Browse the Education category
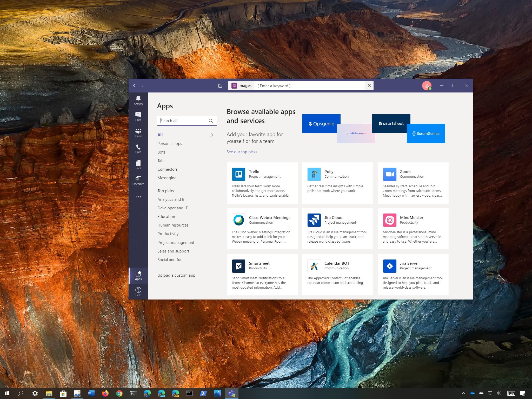 click(x=166, y=217)
